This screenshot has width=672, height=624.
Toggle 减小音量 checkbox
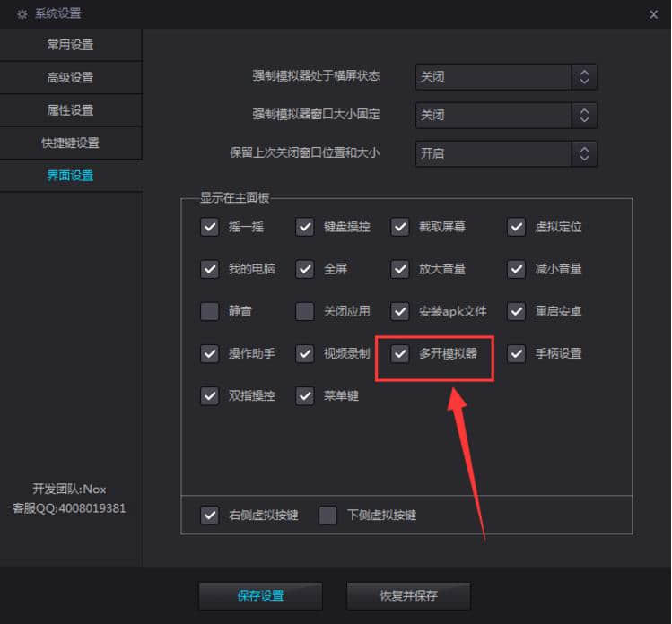coord(517,269)
